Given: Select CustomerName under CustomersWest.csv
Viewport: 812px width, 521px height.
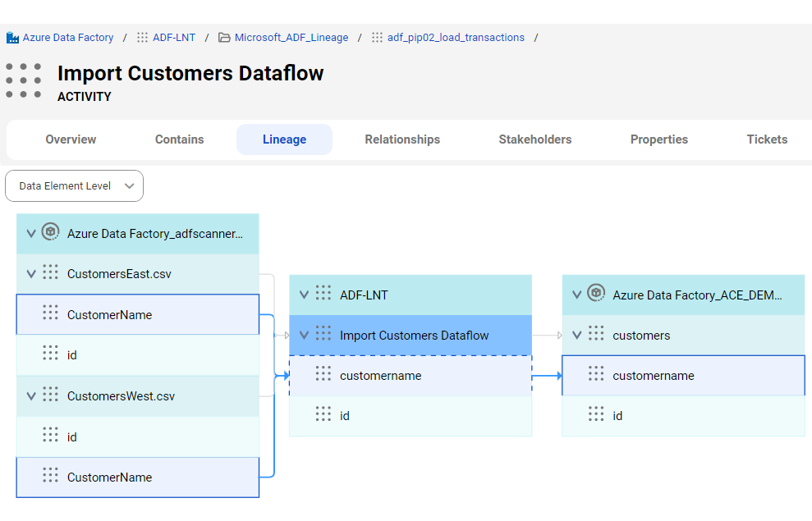Looking at the screenshot, I should click(x=138, y=477).
